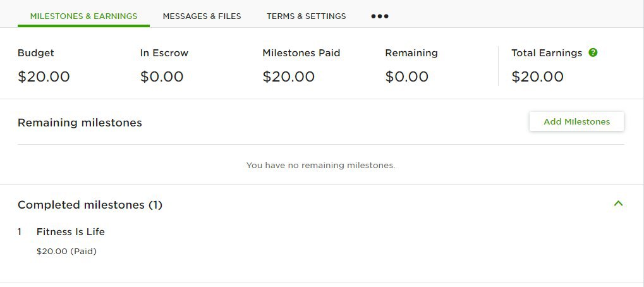Open the Fitness Is Life milestone
Image resolution: width=644 pixels, height=287 pixels.
coord(71,231)
